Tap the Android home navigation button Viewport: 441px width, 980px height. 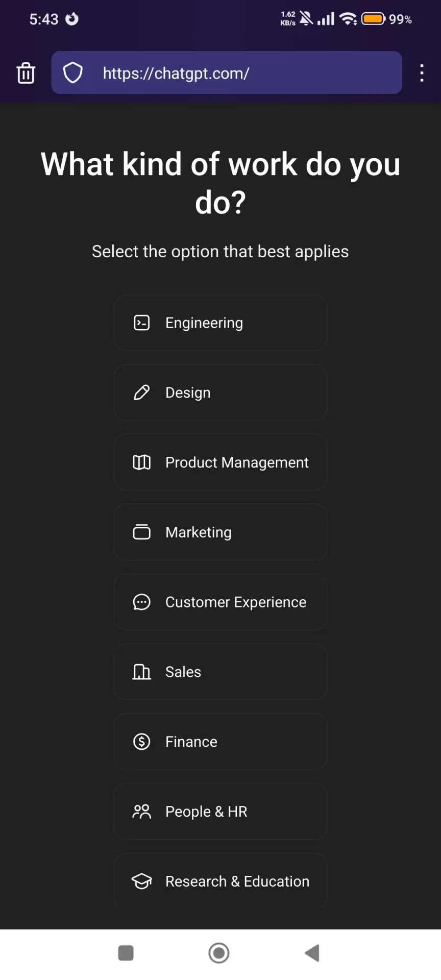[219, 953]
